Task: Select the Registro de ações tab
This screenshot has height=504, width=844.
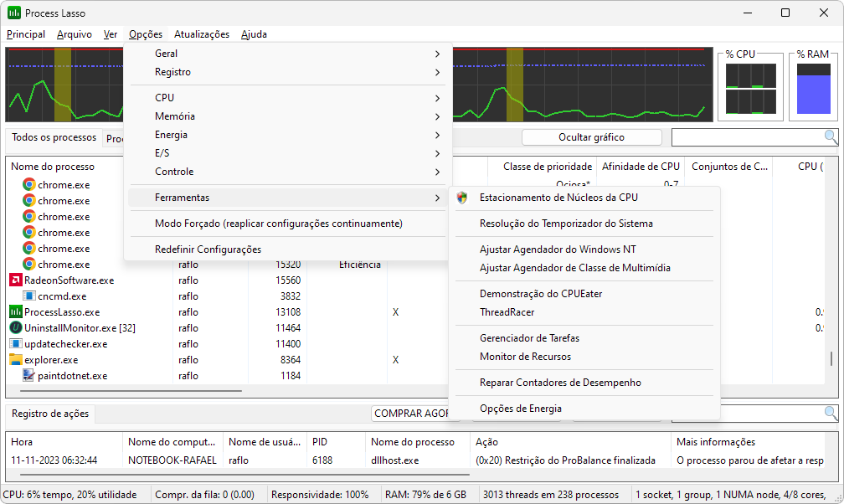Action: 50,414
